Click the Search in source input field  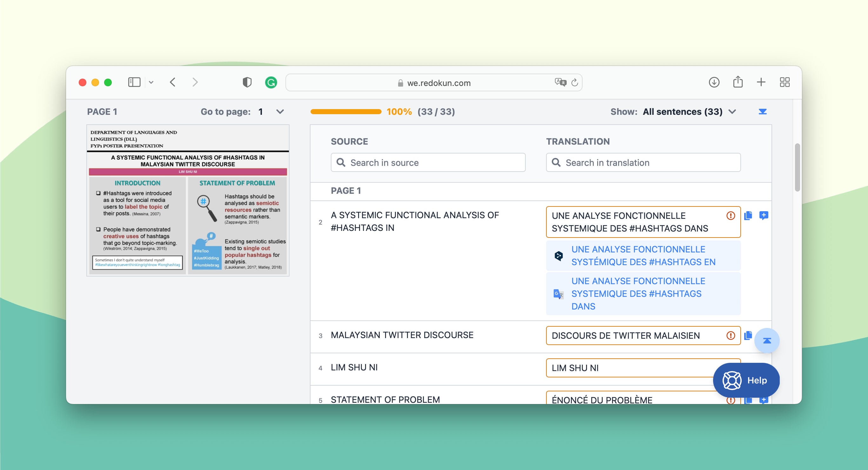[x=428, y=163]
